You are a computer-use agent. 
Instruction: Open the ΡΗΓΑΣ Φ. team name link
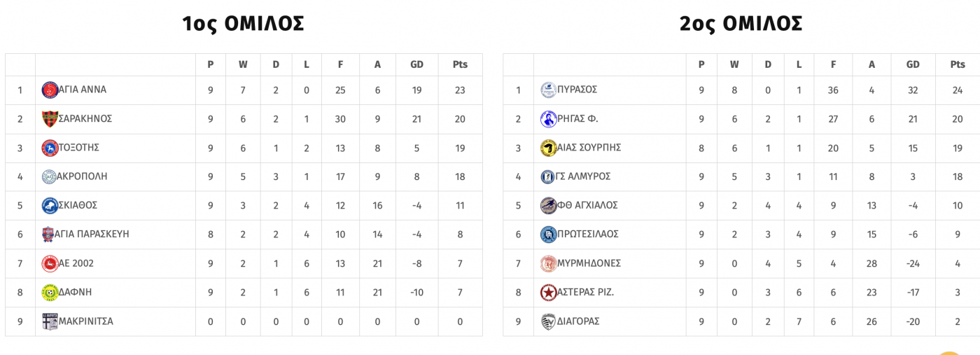click(x=577, y=119)
